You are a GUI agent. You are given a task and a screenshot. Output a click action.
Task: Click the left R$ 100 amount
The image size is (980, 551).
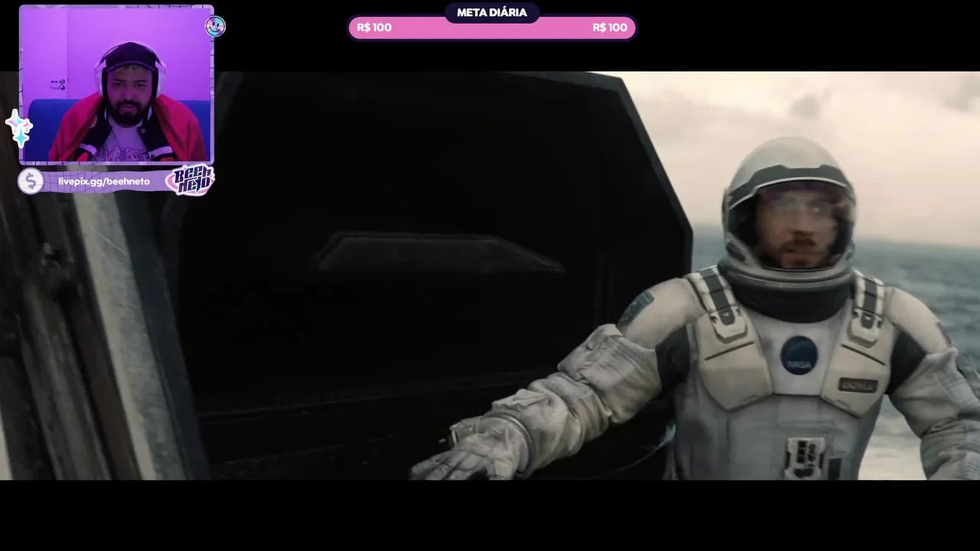(x=374, y=28)
